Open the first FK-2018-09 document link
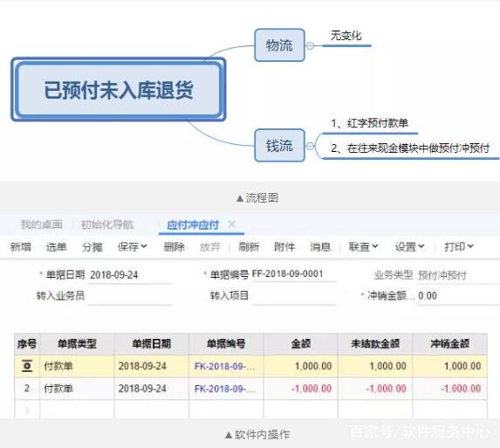This screenshot has height=448, width=500. coord(225,366)
